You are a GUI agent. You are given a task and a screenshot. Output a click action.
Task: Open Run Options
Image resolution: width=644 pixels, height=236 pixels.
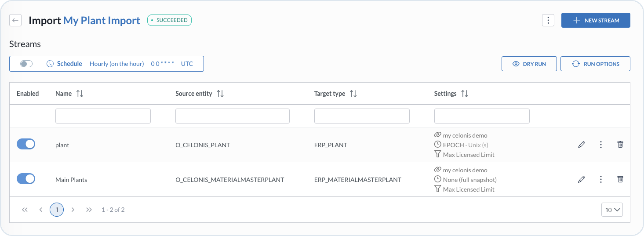click(x=595, y=64)
